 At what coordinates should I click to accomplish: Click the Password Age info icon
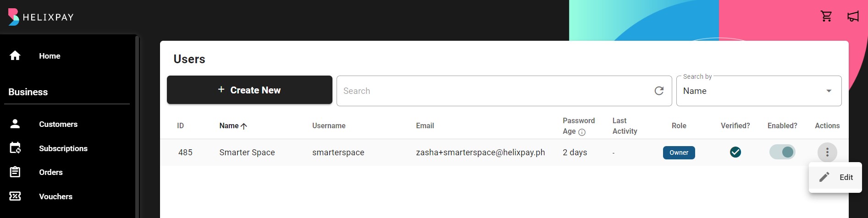coord(582,132)
